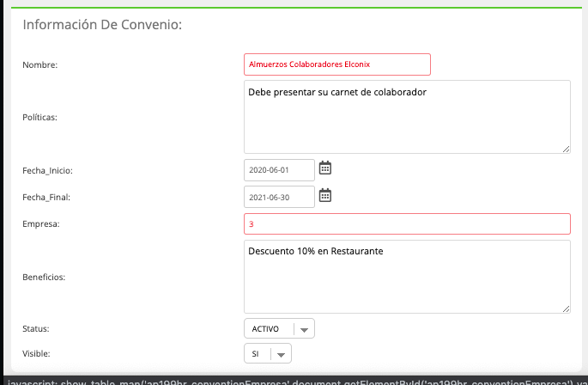Click the Status: label
Viewport: 588px width, 385px height.
tap(36, 328)
